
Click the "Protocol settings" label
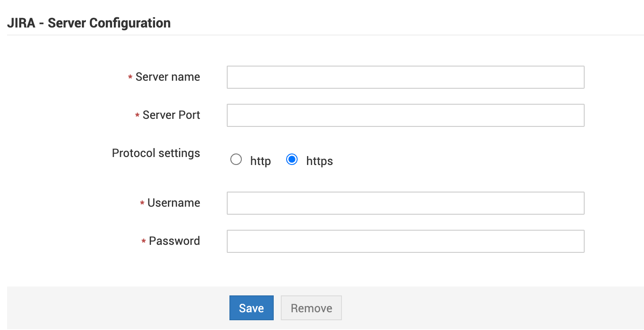156,153
